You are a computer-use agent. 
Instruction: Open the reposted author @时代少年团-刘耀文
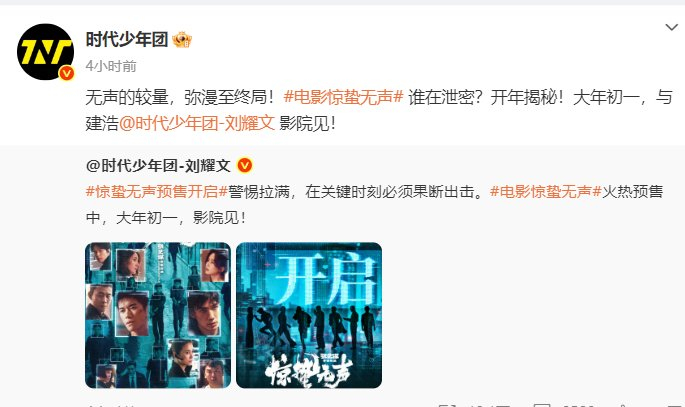tap(158, 166)
